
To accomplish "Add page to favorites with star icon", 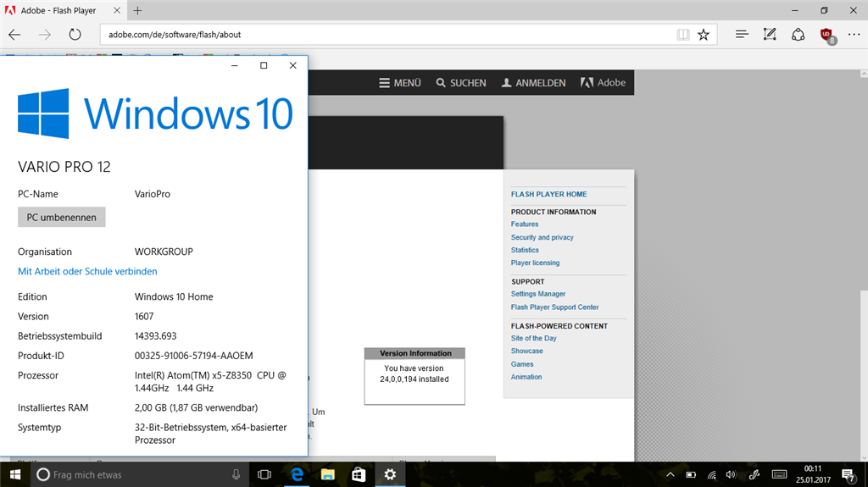I will coord(704,35).
